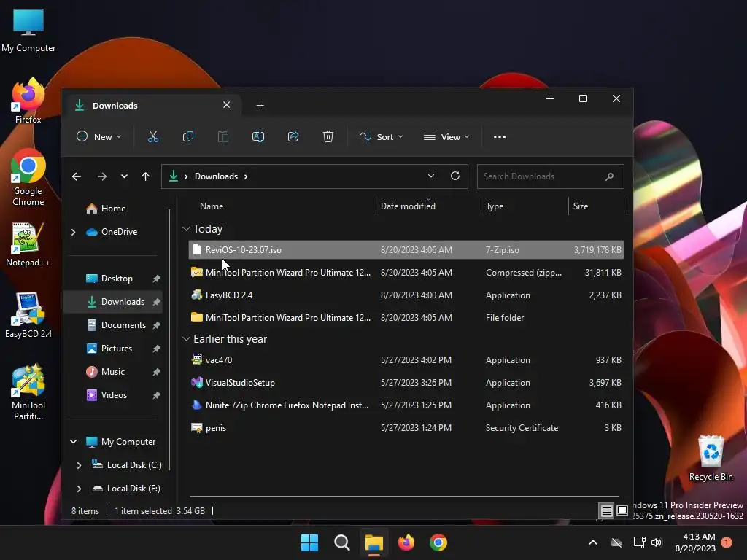Image resolution: width=747 pixels, height=560 pixels.
Task: Select the Ninite 7Zip Chrome Firefox installer
Action: click(406, 405)
